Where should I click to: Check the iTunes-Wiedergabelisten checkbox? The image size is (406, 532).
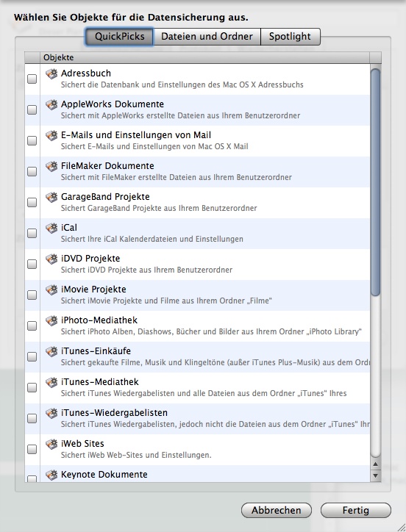(x=32, y=419)
